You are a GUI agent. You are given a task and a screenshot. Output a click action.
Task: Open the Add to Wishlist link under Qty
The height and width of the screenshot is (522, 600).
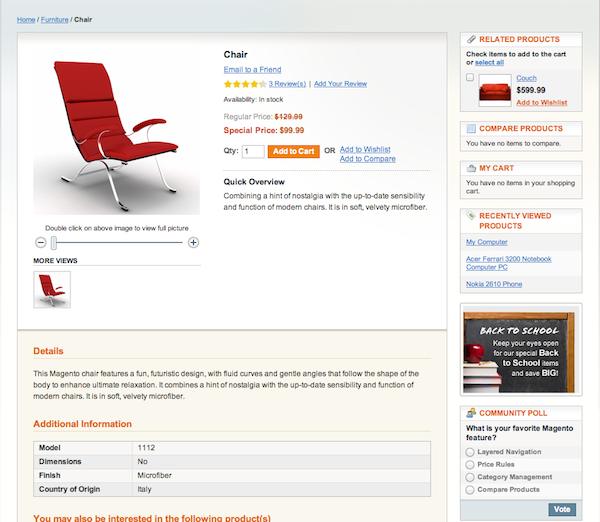(365, 149)
